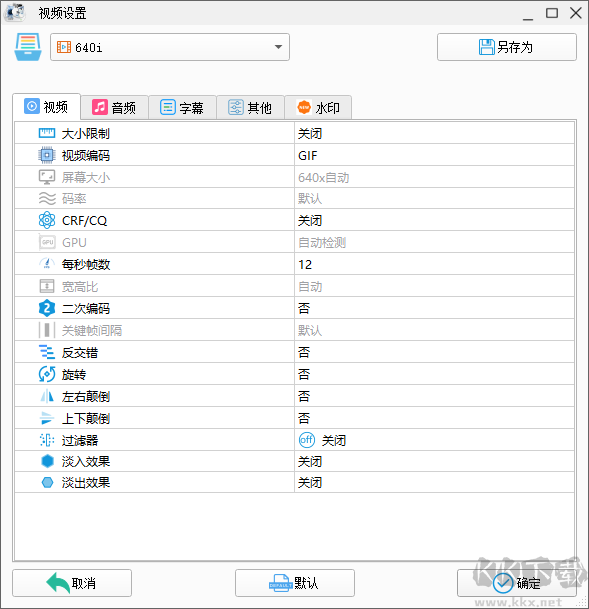Toggle the off switch in the 过滤器 row

pos(307,440)
